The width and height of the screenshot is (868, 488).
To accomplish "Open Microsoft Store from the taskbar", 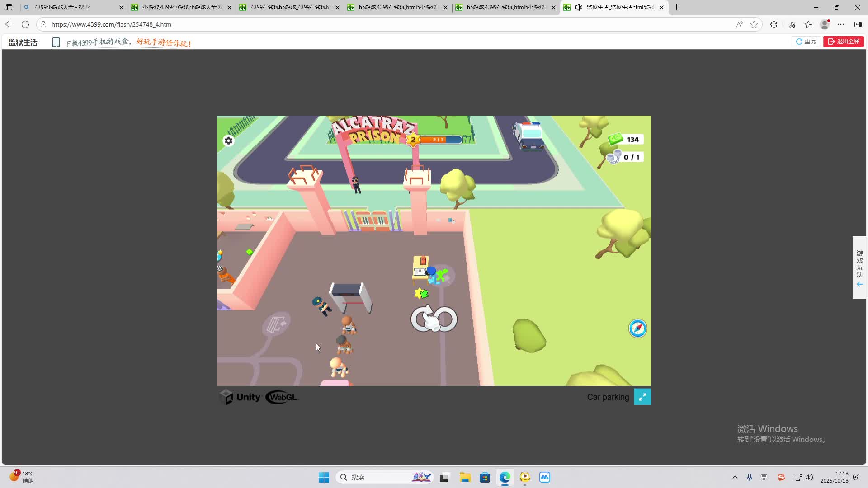I will click(x=485, y=477).
